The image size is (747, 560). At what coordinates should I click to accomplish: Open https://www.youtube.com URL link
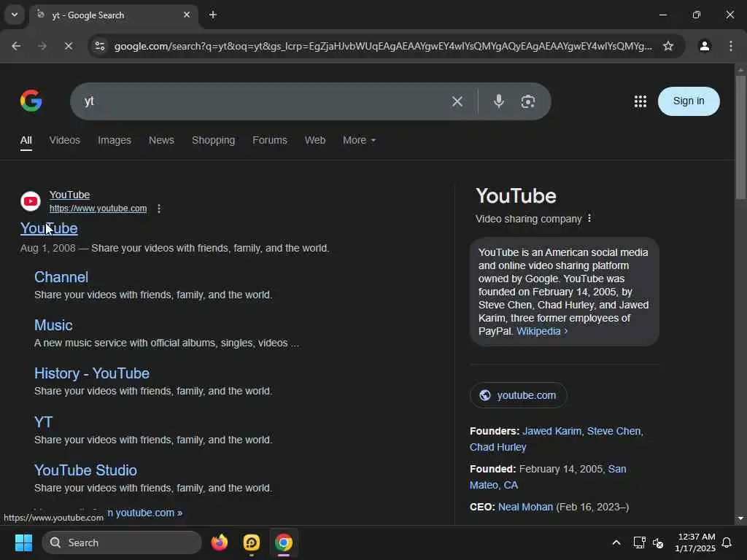click(98, 209)
